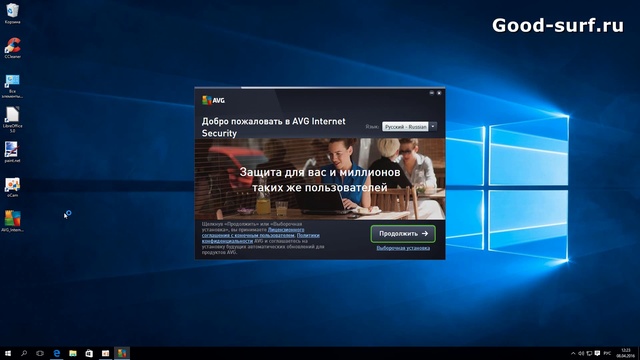Click the AVG installer taskbar icon

coord(122,353)
